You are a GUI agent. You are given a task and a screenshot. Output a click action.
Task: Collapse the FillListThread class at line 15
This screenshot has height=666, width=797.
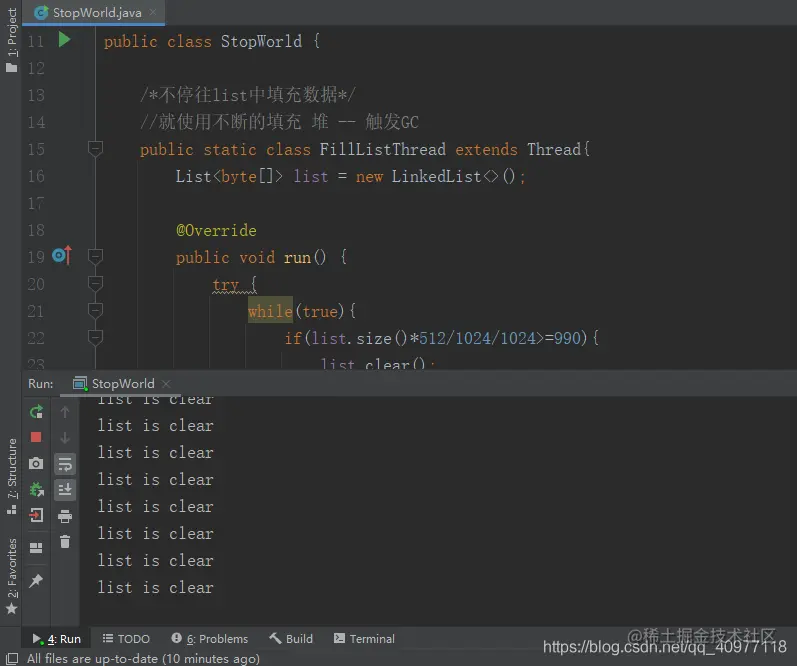(96, 149)
